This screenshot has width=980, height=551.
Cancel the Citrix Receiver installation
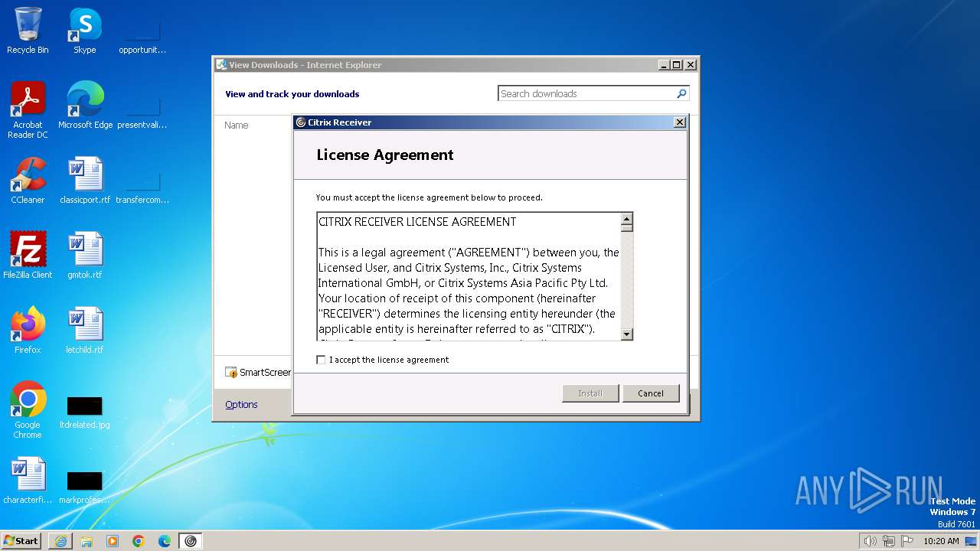(651, 393)
